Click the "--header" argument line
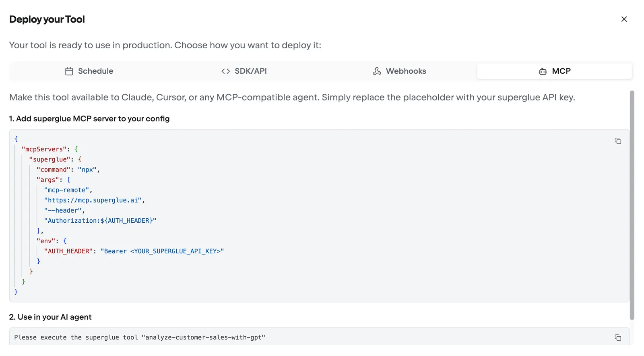This screenshot has width=644, height=356. [64, 211]
